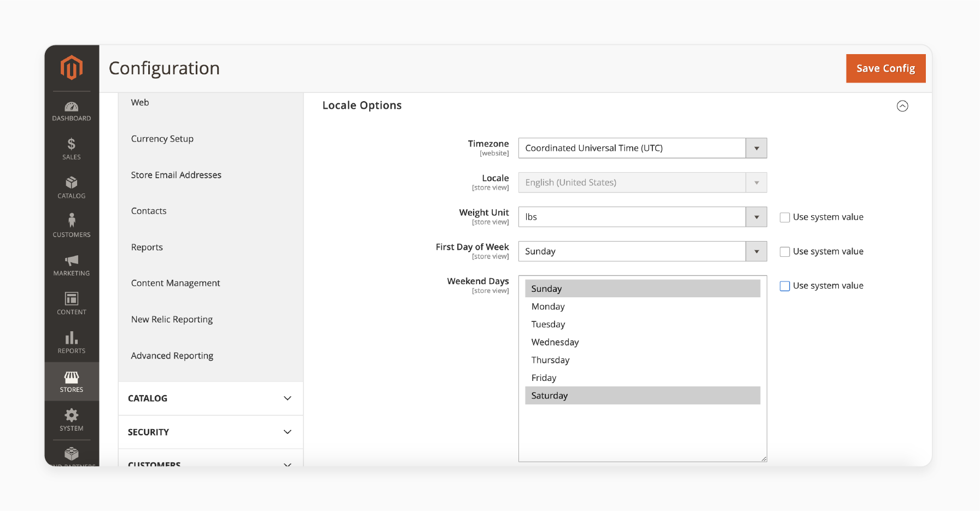Select Thursday in Weekend Days list
Viewport: 980px width, 511px height.
[x=643, y=360]
